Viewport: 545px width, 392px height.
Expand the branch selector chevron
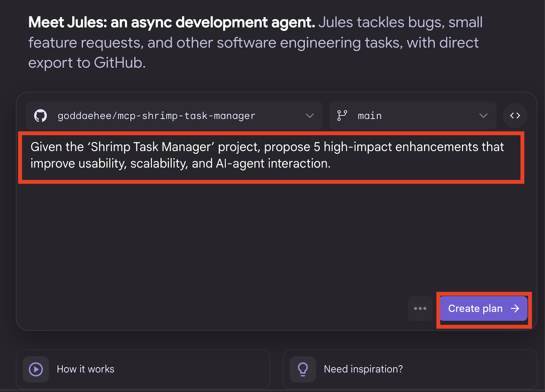click(x=483, y=115)
